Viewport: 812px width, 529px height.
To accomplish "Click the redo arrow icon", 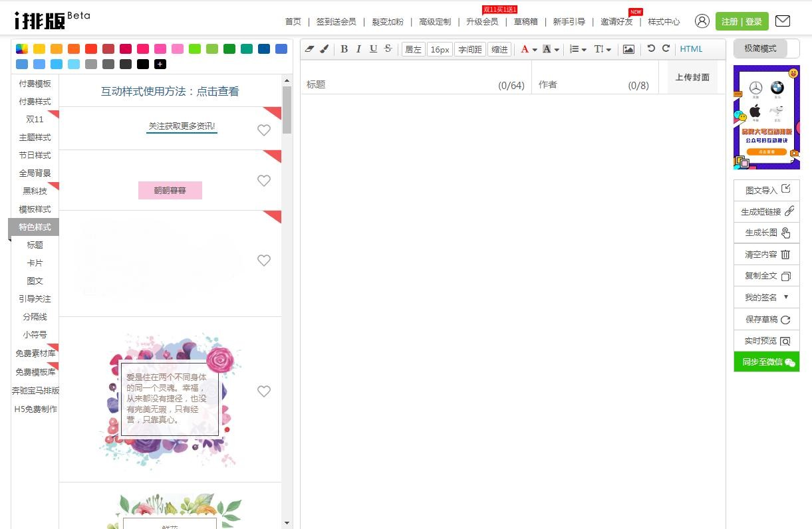I will pyautogui.click(x=666, y=49).
